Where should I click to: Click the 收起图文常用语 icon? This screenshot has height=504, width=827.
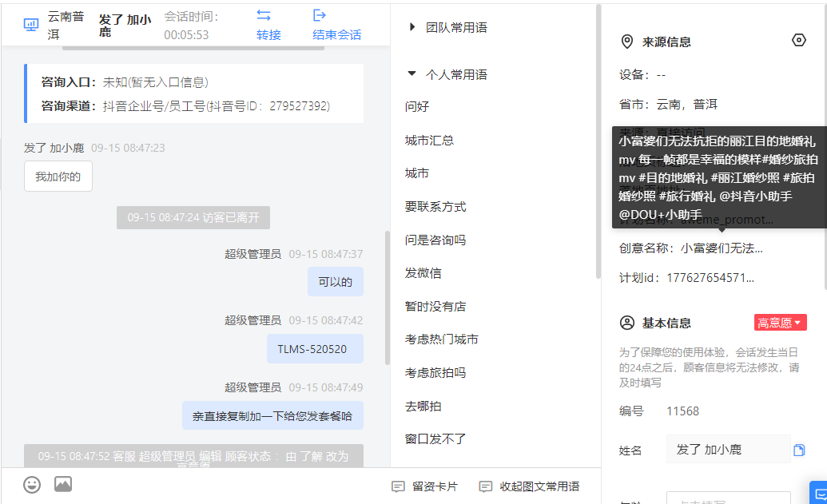pos(485,486)
